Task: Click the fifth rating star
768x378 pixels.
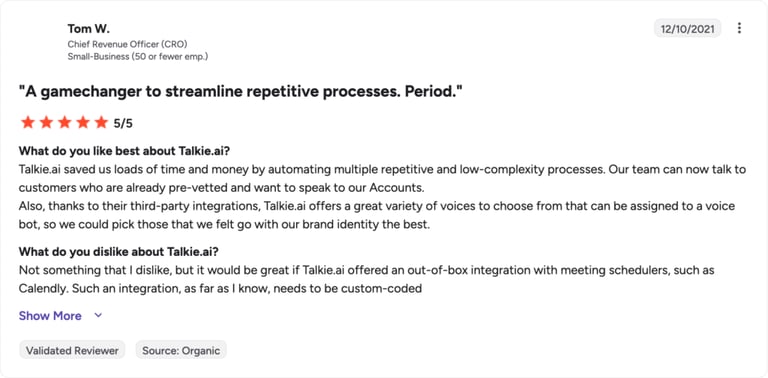Action: point(101,122)
